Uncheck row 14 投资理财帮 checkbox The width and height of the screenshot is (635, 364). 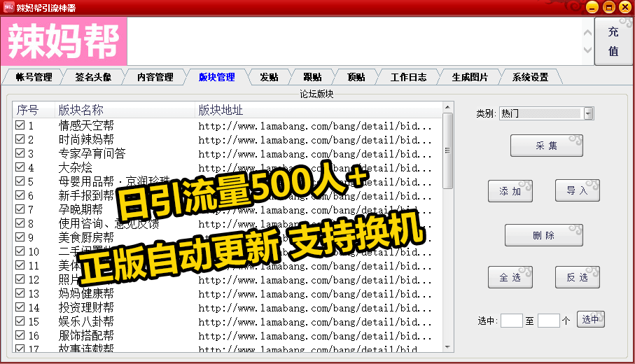20,307
